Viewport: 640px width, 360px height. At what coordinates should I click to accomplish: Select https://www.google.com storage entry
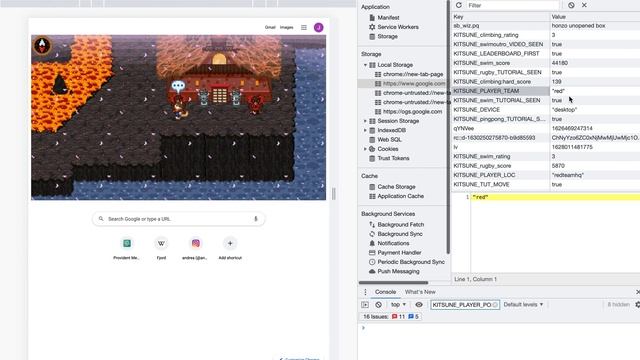point(414,83)
